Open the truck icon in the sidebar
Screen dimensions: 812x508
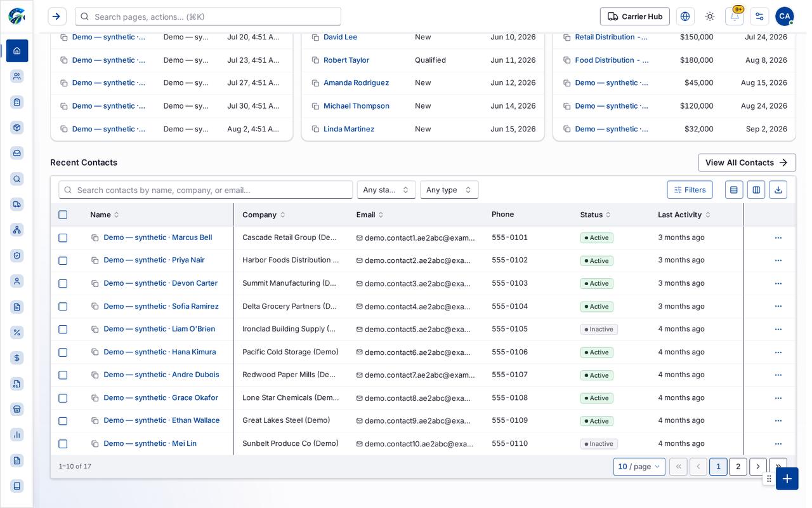(17, 204)
